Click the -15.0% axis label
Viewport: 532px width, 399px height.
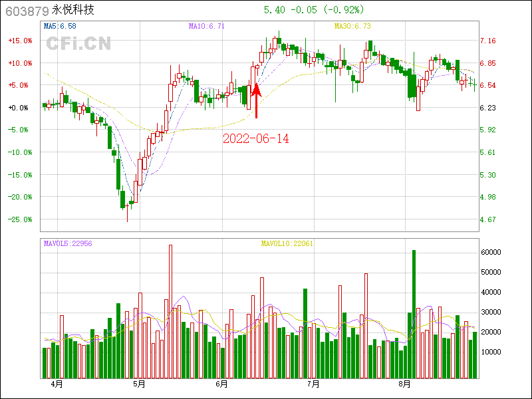point(20,175)
